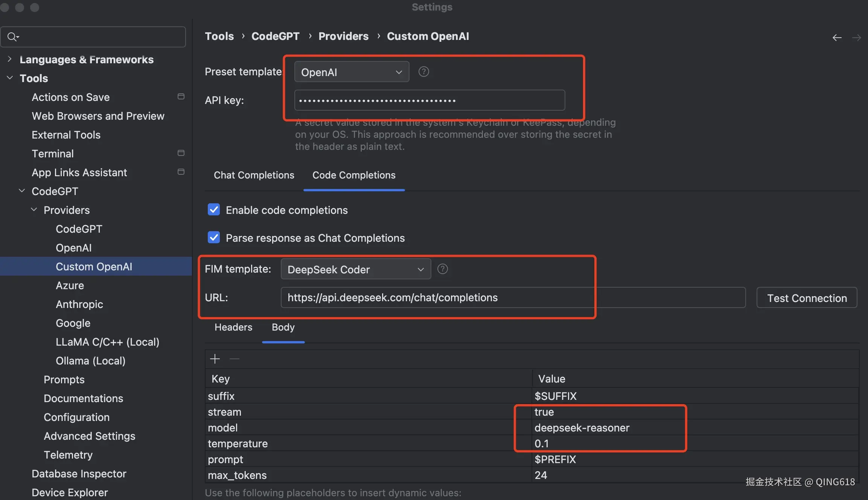868x500 pixels.
Task: Click the minus icon to remove body row
Action: (x=235, y=359)
